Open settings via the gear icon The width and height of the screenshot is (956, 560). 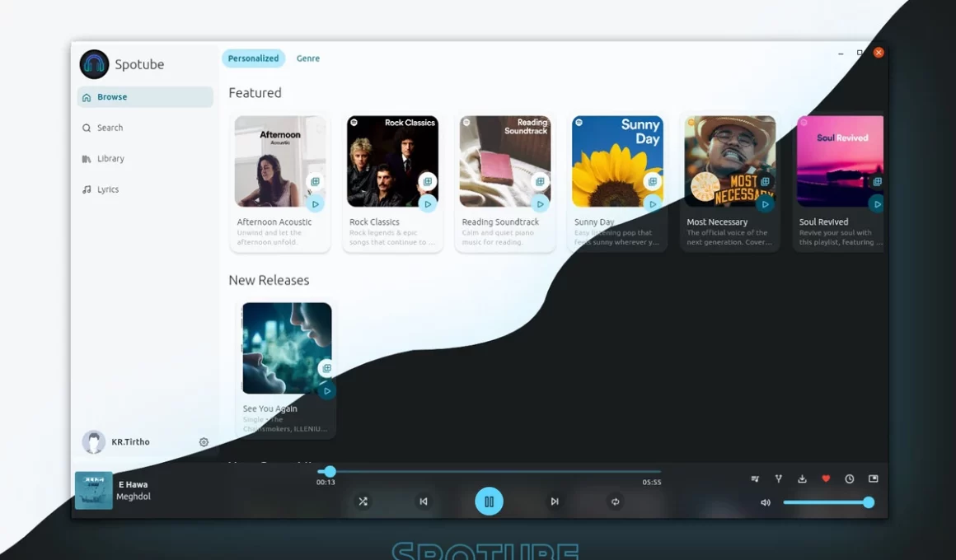[x=204, y=442]
